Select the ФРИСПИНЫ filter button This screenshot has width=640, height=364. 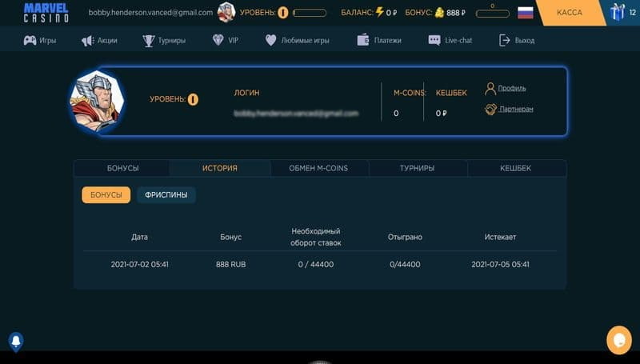(x=166, y=194)
